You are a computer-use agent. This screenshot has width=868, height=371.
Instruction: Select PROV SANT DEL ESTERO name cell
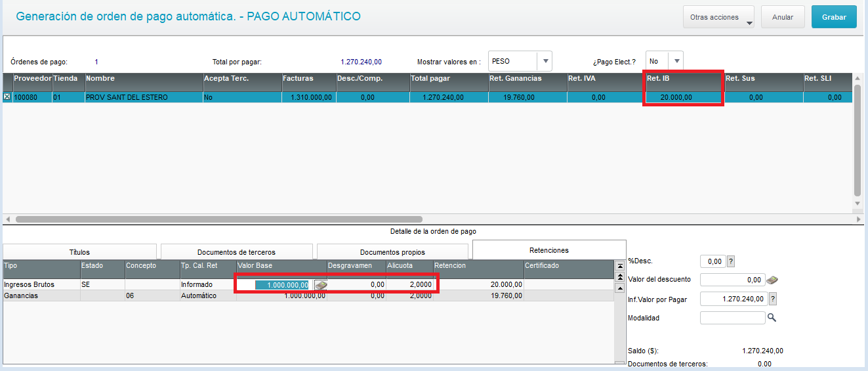144,97
